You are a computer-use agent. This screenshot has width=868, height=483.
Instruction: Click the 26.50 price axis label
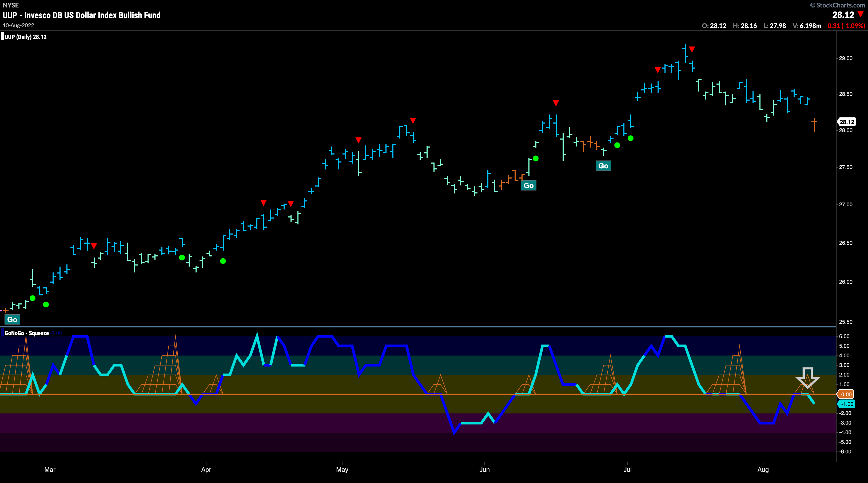pyautogui.click(x=846, y=243)
